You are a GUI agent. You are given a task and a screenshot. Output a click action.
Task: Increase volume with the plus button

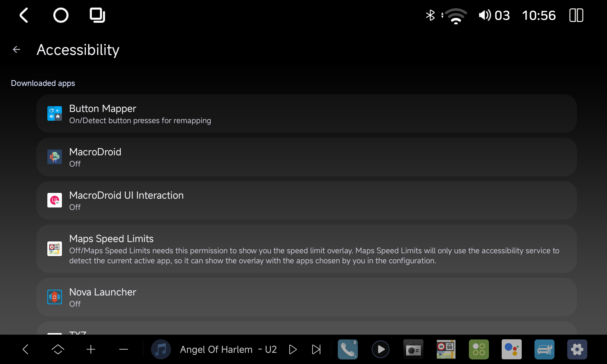(x=91, y=349)
